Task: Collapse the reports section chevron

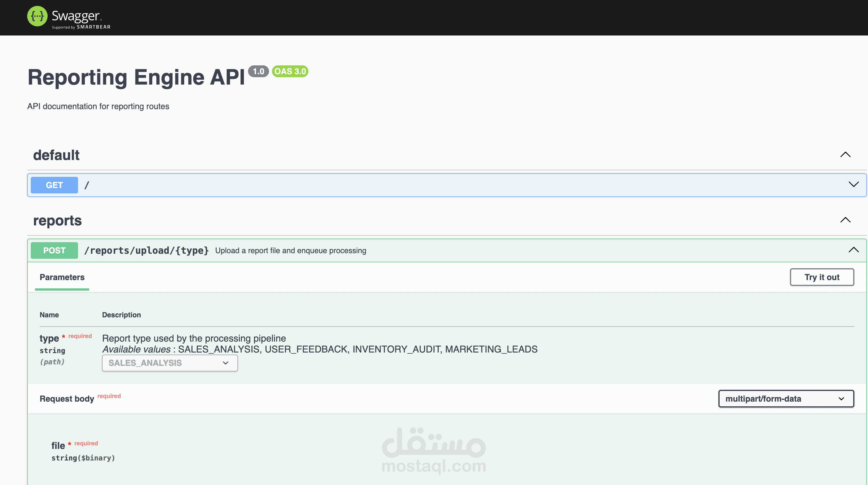Action: coord(845,220)
